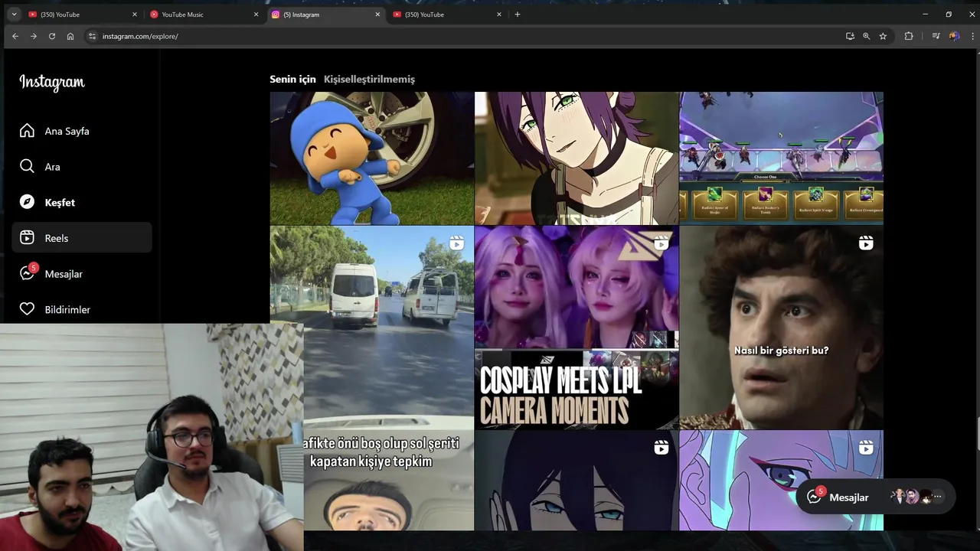Viewport: 980px width, 551px height.
Task: Click reel icon on cosplay video
Action: tap(661, 243)
